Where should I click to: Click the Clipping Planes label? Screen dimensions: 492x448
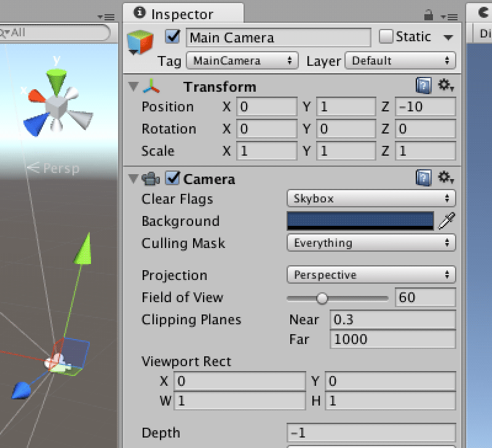tap(191, 319)
